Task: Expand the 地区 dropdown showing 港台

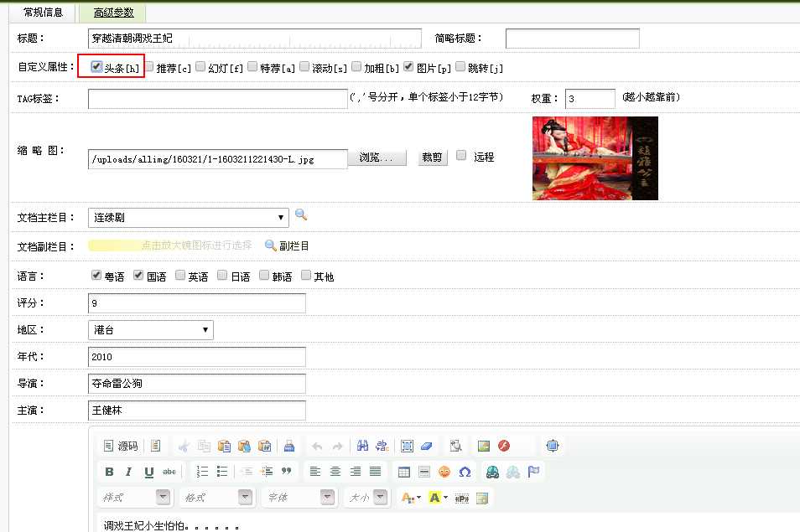Action: click(x=150, y=330)
